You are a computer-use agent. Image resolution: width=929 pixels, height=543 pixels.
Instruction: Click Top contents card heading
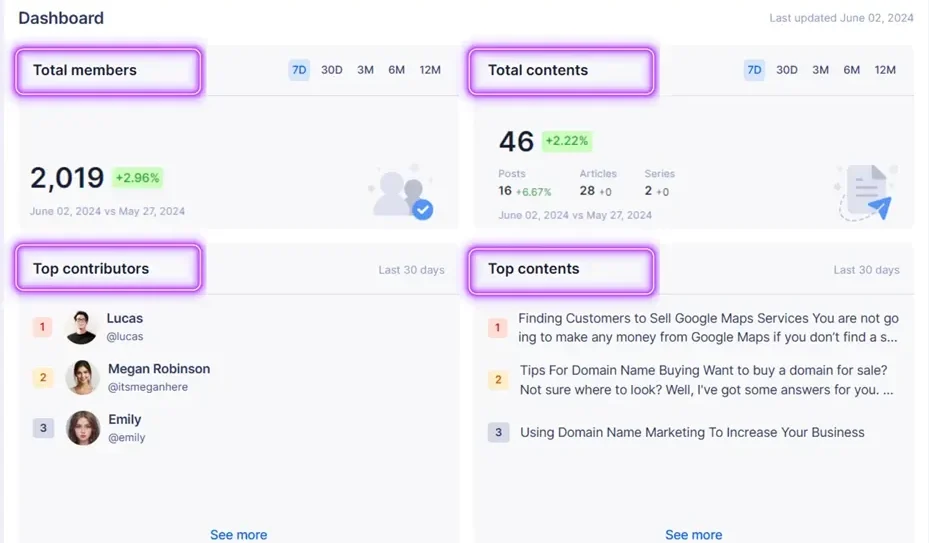tap(533, 269)
